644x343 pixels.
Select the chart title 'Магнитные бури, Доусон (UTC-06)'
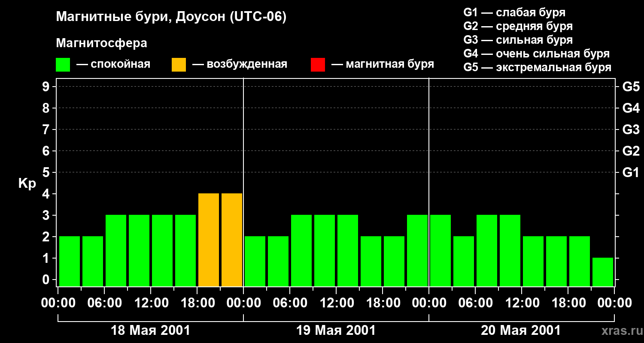(x=171, y=18)
